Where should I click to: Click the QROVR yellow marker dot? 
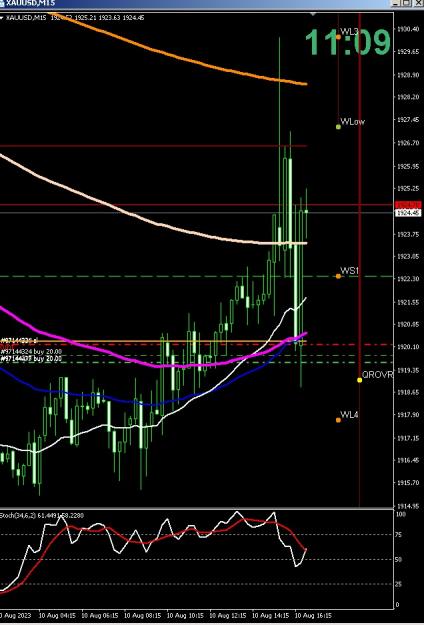click(x=360, y=380)
